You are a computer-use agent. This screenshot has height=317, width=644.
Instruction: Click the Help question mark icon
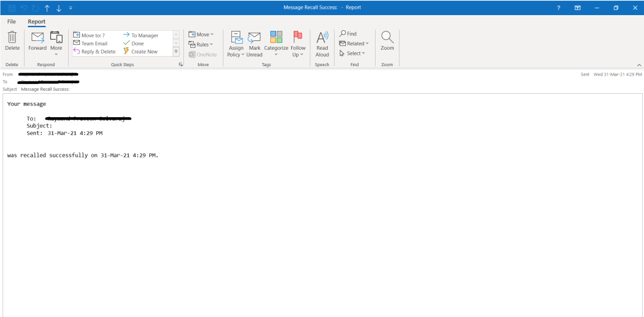click(x=558, y=8)
